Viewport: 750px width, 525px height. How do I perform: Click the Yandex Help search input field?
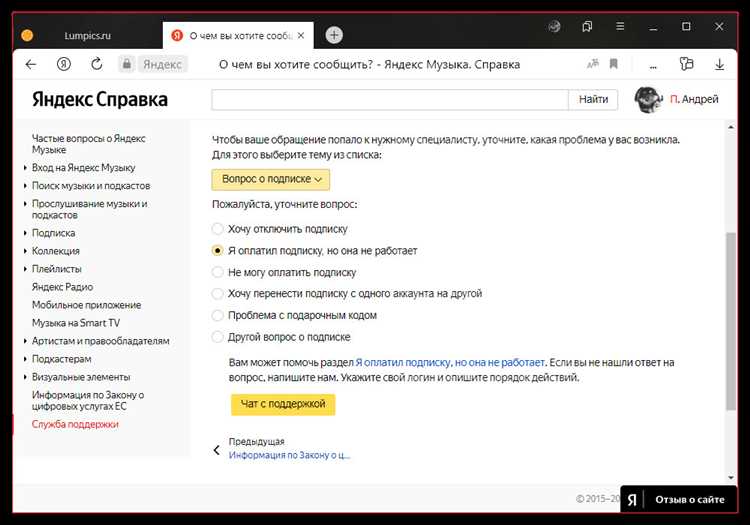[x=390, y=99]
